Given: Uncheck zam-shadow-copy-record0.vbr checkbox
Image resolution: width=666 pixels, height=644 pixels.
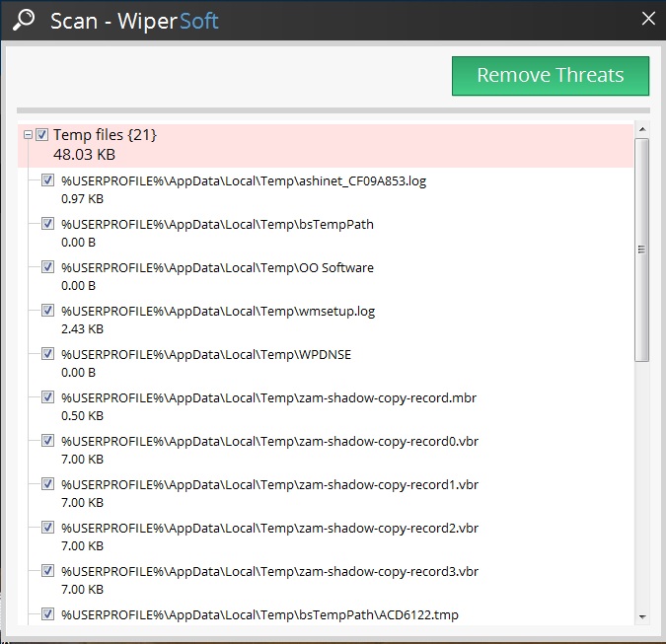Looking at the screenshot, I should [47, 440].
